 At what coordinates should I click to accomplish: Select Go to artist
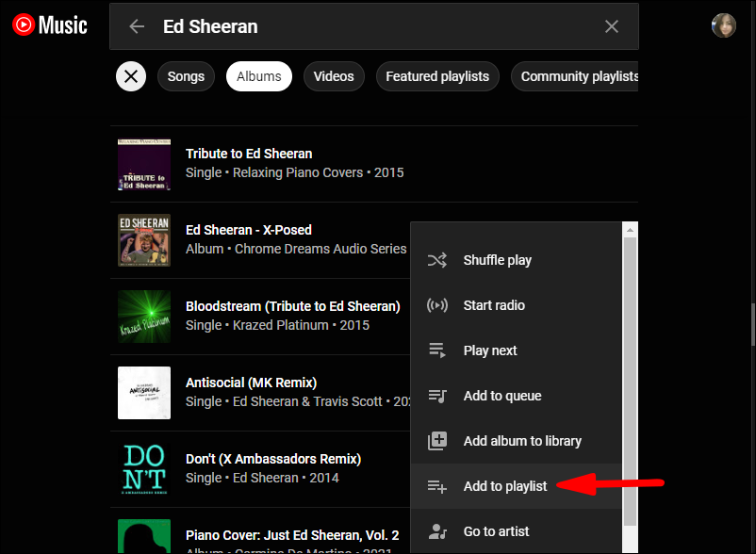(x=498, y=531)
